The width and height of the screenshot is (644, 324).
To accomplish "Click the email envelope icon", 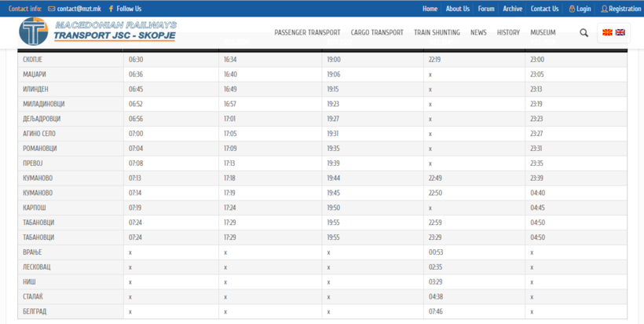I will tap(51, 9).
